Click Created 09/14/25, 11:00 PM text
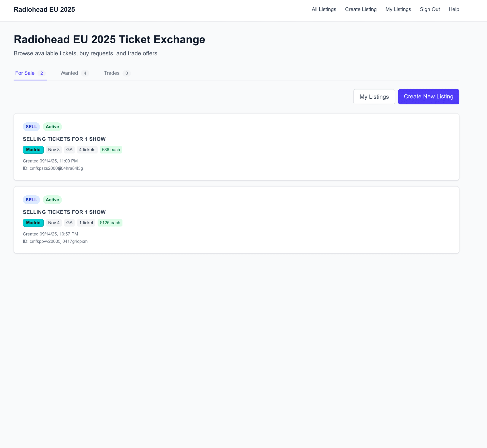The image size is (487, 448). (50, 161)
